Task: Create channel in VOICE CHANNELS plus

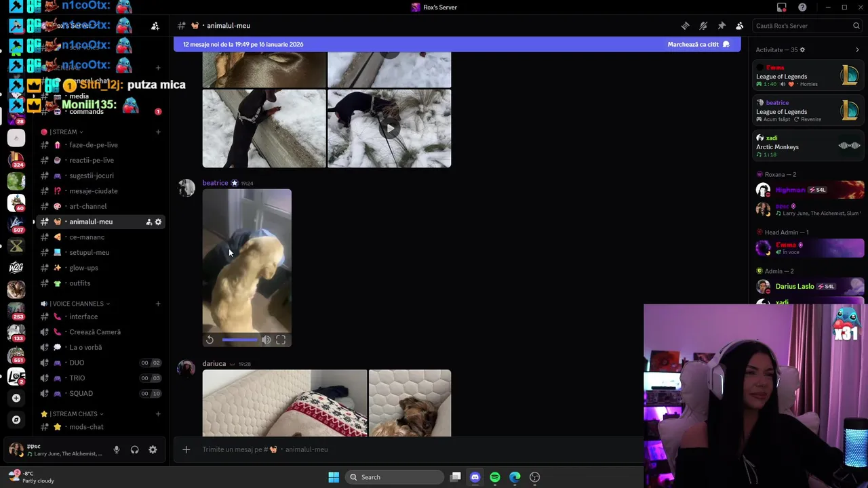Action: [x=158, y=304]
